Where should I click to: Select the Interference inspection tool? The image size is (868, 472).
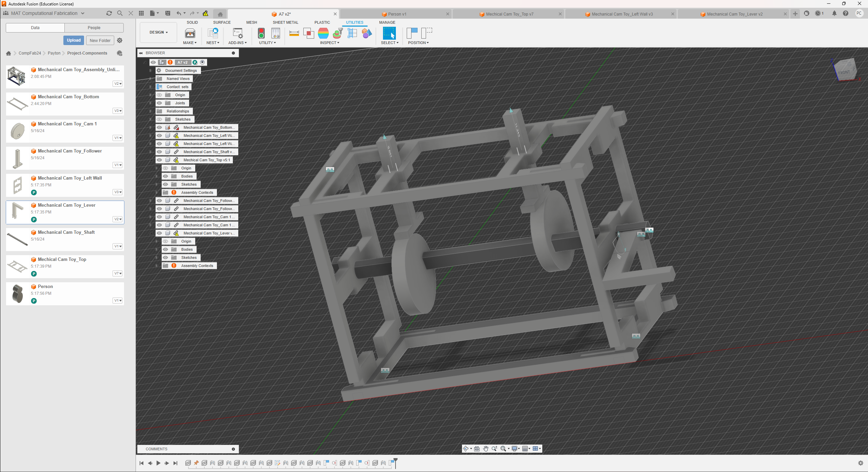pos(308,33)
